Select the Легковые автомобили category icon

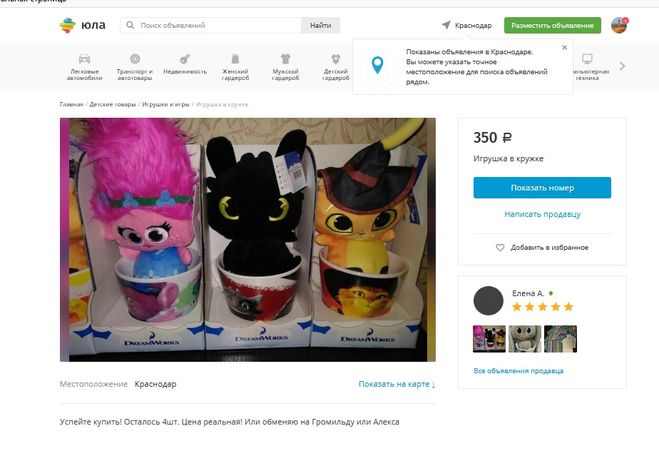pyautogui.click(x=84, y=59)
